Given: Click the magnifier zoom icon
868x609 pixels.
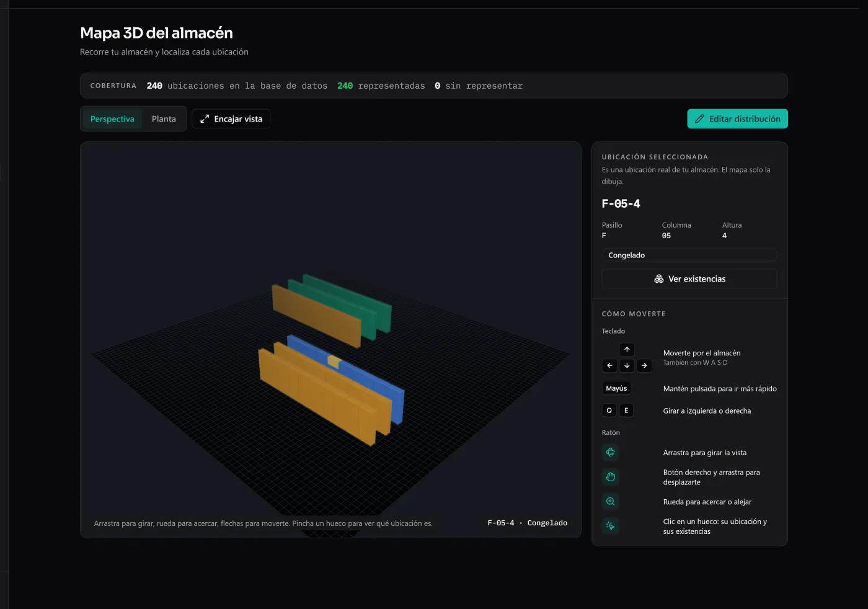Looking at the screenshot, I should 611,502.
